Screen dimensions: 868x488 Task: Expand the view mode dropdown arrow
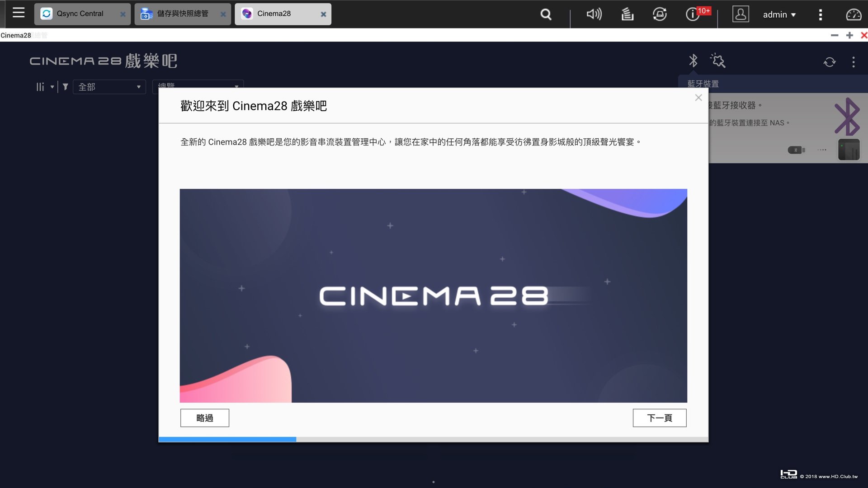click(x=52, y=87)
